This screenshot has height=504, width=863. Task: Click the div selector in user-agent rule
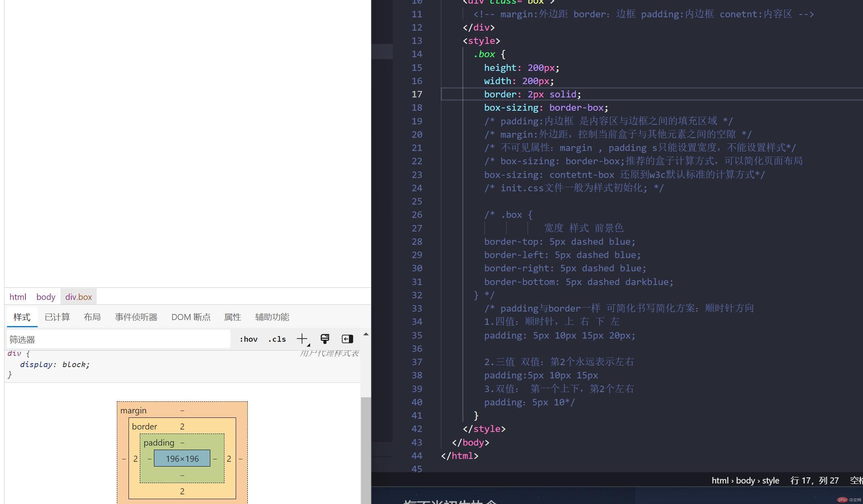tap(14, 353)
